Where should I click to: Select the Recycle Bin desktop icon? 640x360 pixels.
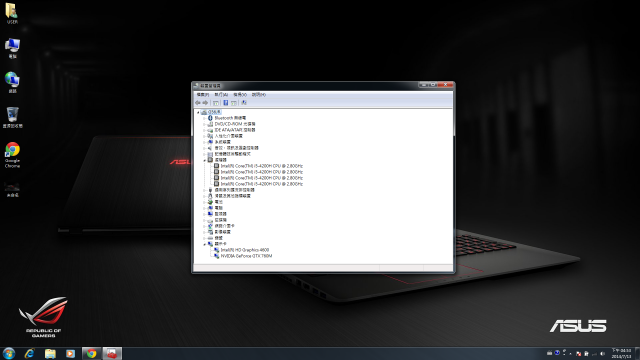click(x=12, y=118)
